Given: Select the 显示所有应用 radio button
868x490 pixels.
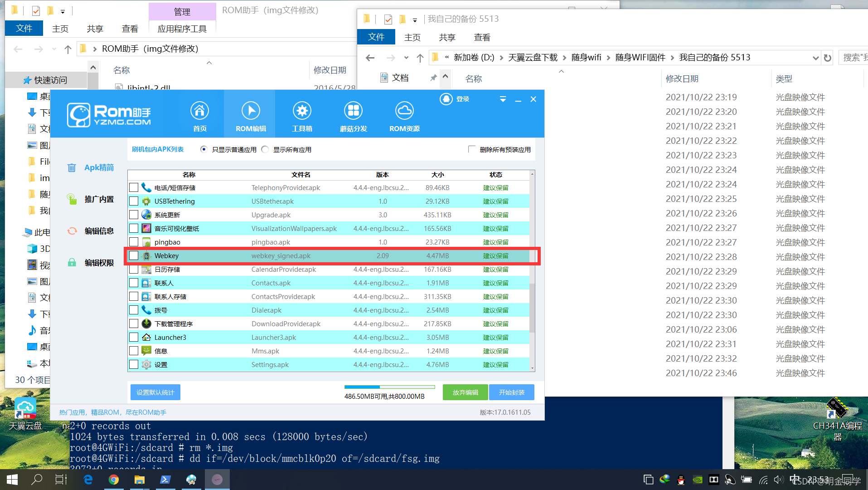Looking at the screenshot, I should pyautogui.click(x=265, y=149).
